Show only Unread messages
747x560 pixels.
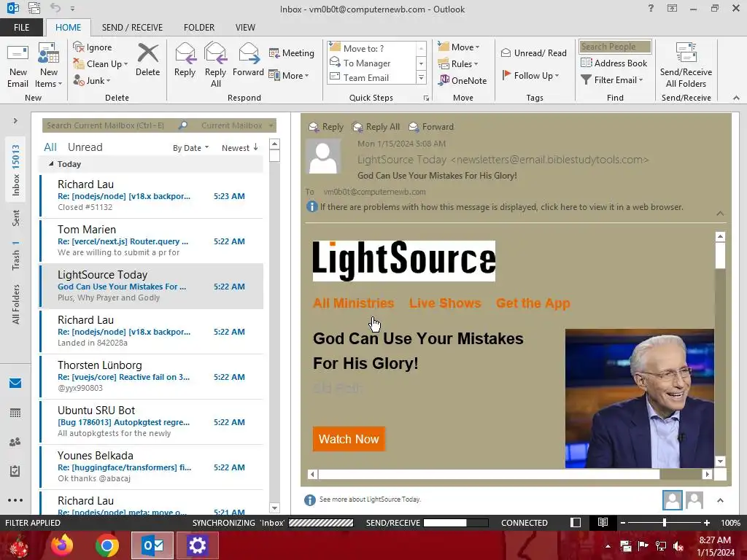[x=85, y=147]
